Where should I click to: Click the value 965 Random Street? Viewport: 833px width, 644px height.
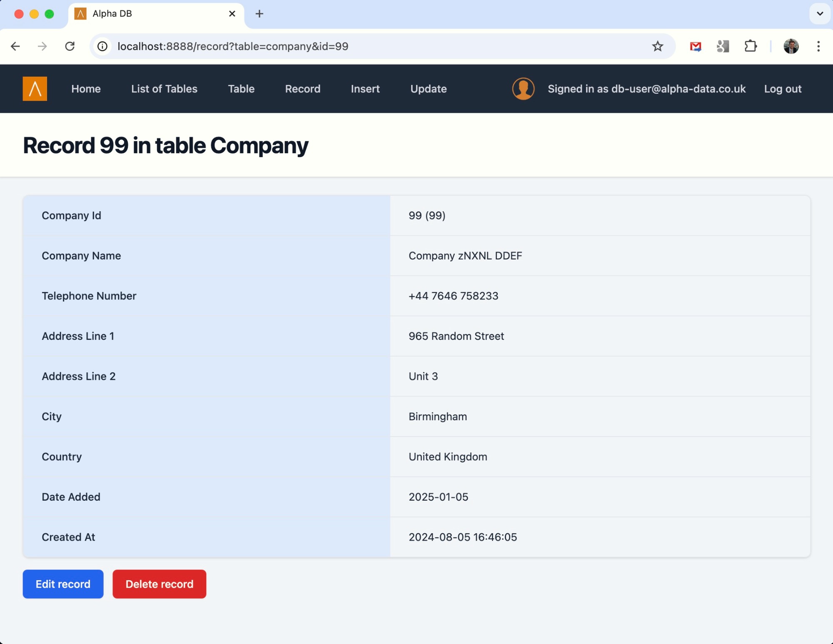(x=456, y=336)
